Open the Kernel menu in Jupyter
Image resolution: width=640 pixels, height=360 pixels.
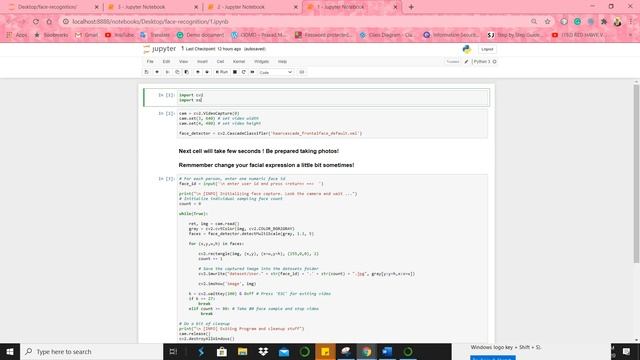(x=239, y=62)
